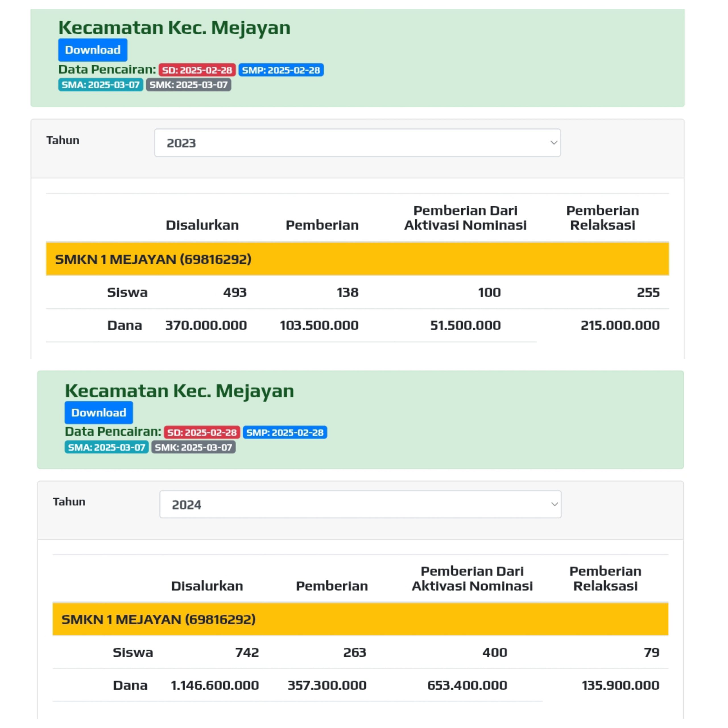
Task: Click the Download button in the 2024 section
Action: 99,413
